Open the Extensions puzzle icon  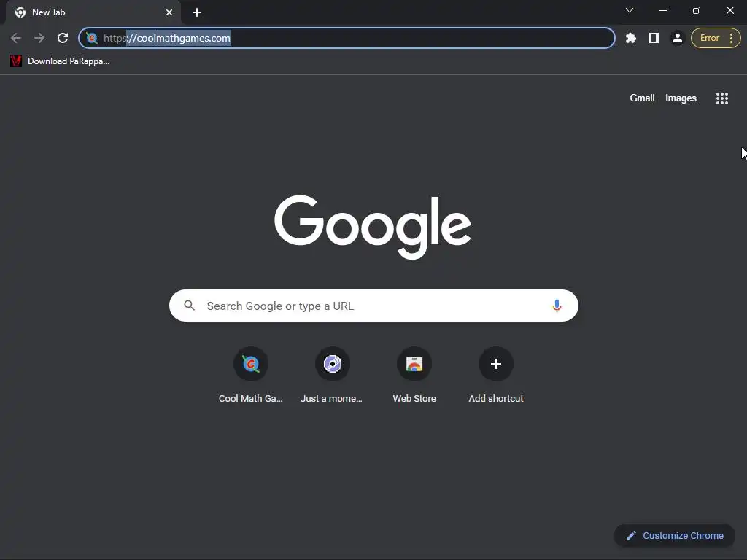click(631, 38)
